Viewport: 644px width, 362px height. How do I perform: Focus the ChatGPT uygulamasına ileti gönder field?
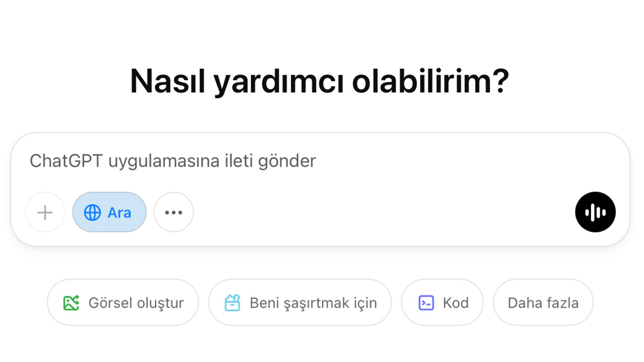[320, 161]
